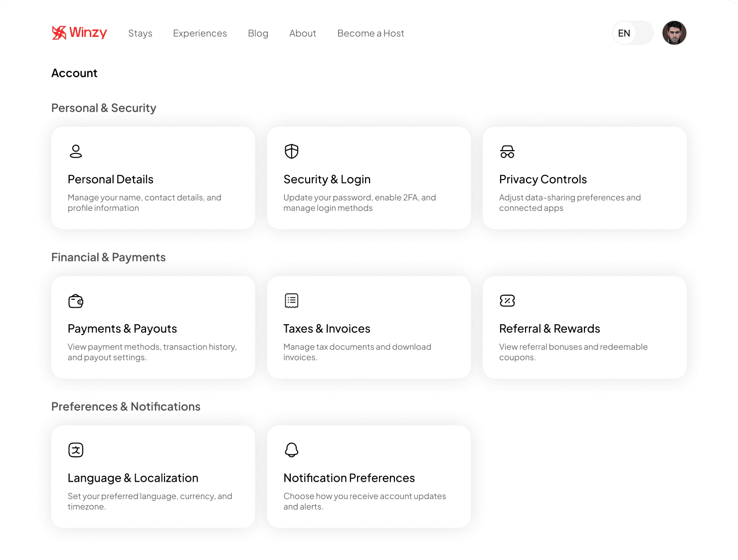Click the Privacy Controls incognito icon
Screen dimensions: 738x560
508,152
